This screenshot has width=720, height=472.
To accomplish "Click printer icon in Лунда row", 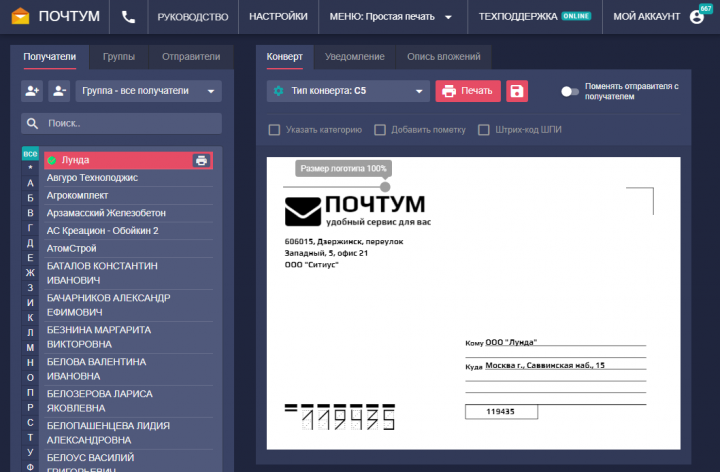I will 201,160.
